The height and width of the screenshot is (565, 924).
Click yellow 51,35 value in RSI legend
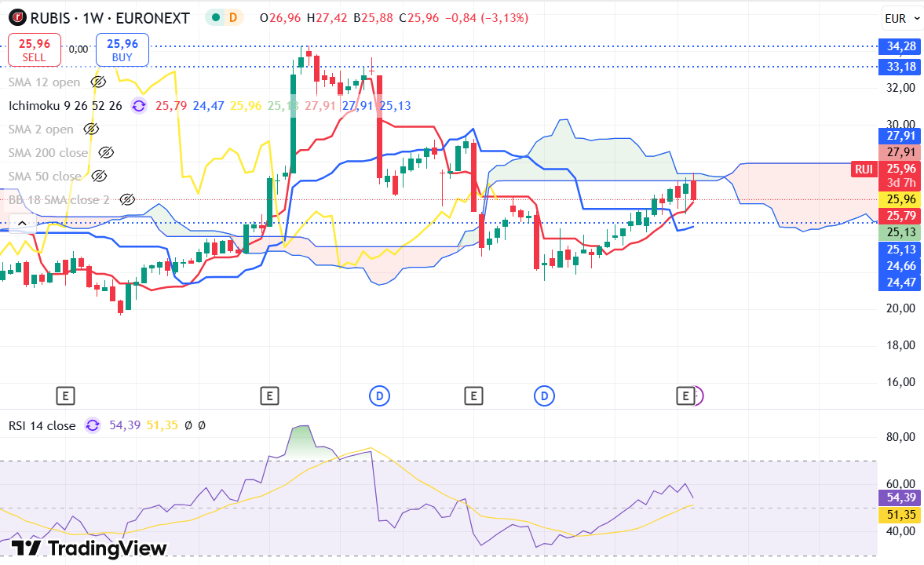pyautogui.click(x=162, y=425)
